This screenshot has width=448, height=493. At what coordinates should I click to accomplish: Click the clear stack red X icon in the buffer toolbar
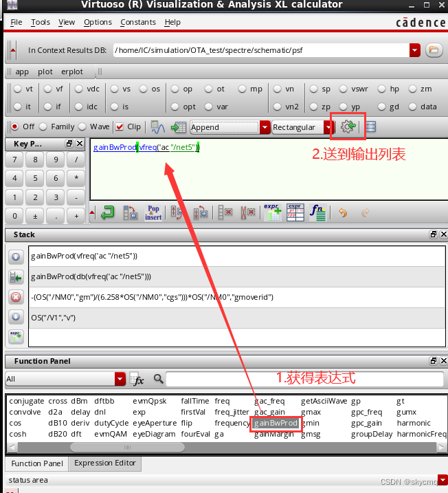click(248, 212)
